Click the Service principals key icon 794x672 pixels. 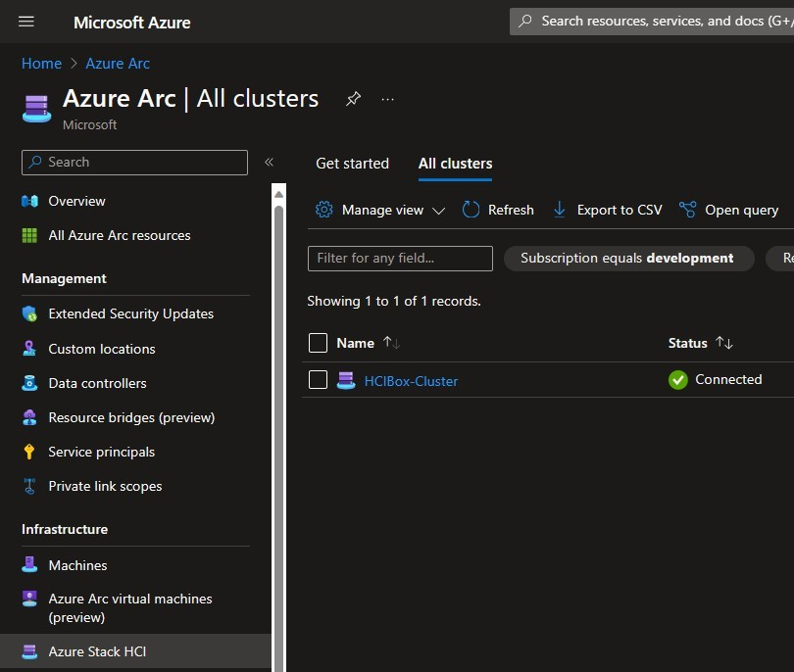point(29,452)
